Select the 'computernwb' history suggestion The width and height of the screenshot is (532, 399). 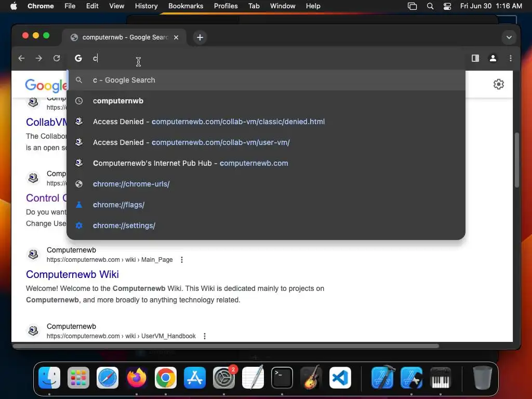[266, 101]
